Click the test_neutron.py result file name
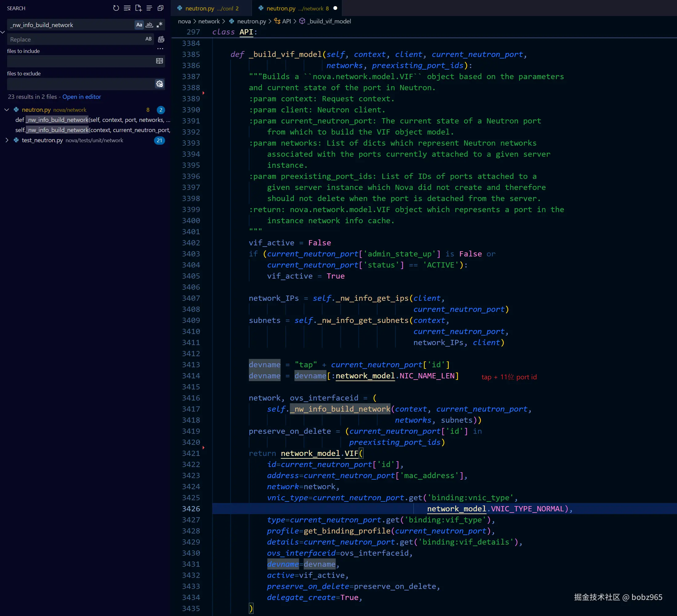This screenshot has height=616, width=677. click(42, 140)
